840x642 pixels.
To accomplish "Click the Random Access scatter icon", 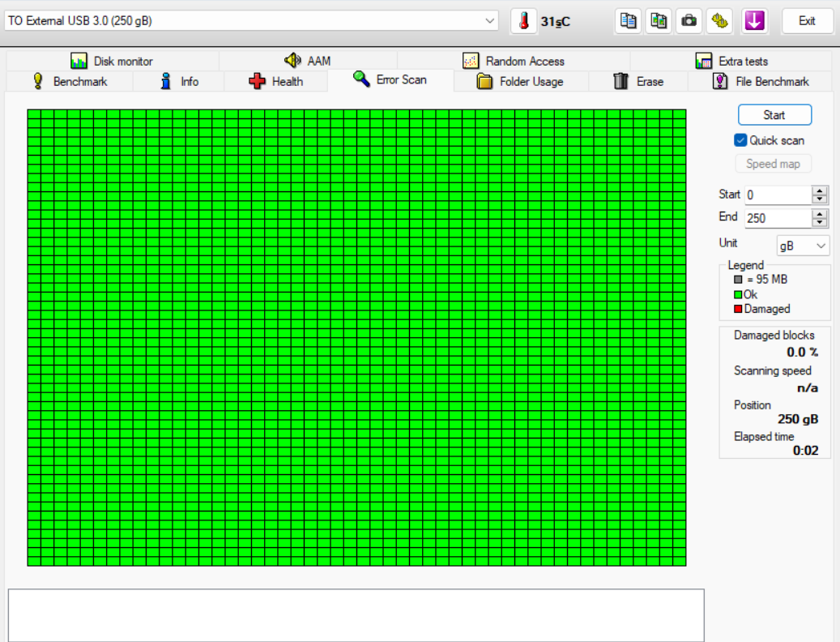I will [x=471, y=61].
